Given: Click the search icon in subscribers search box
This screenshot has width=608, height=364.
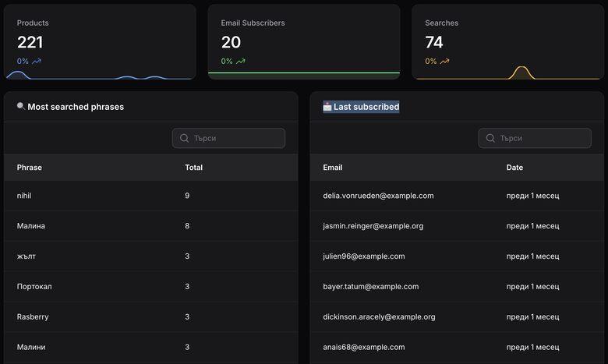Looking at the screenshot, I should [490, 138].
